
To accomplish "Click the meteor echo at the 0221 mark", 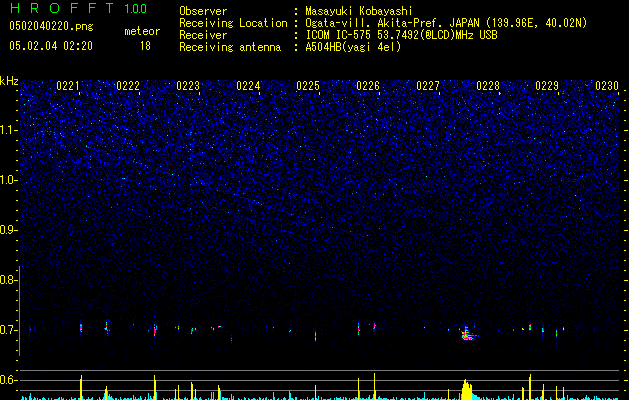I will pyautogui.click(x=81, y=328).
